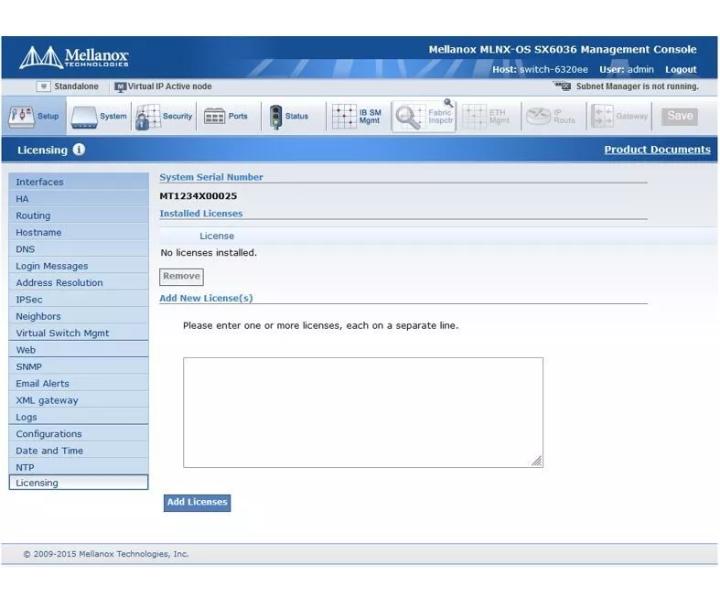This screenshot has width=720, height=600.
Task: Click the Virtual IP Active node icon
Action: tap(120, 87)
